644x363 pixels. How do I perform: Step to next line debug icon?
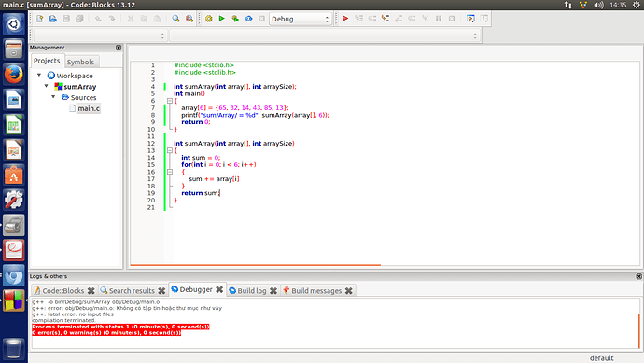(372, 19)
